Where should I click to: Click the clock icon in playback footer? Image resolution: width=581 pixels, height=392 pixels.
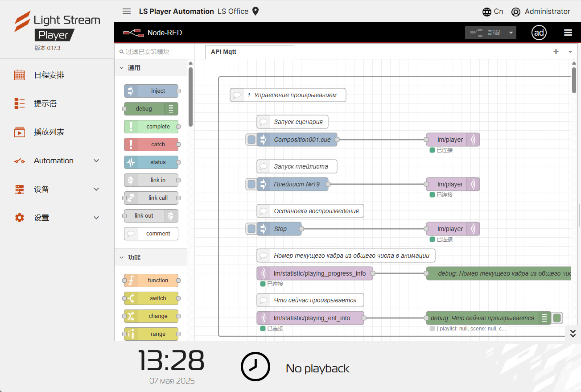(255, 367)
